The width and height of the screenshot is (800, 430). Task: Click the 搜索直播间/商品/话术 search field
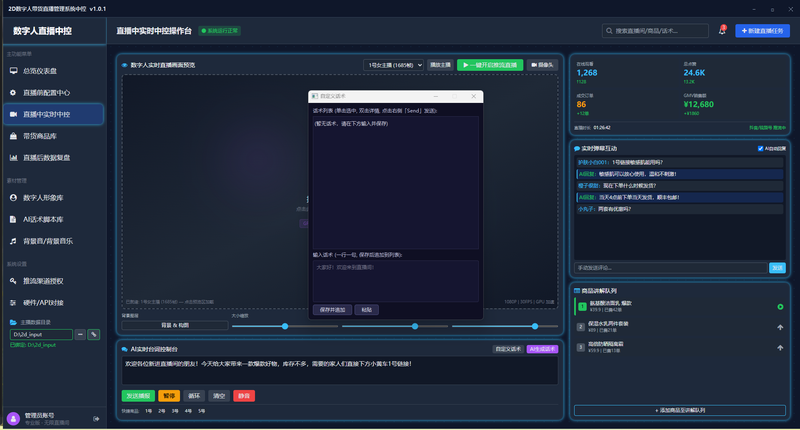(x=655, y=31)
